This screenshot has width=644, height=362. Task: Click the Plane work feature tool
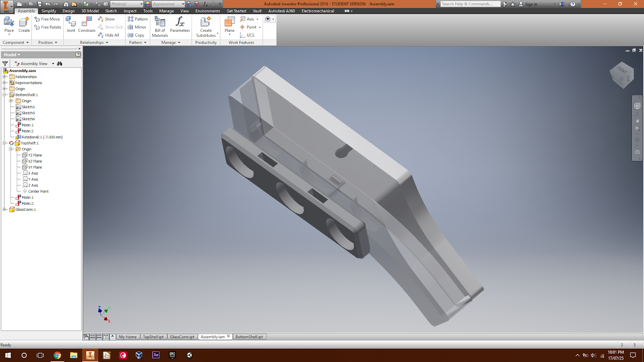point(229,26)
